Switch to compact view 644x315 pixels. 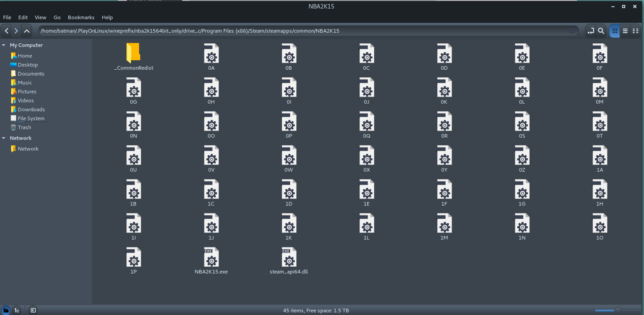(636, 31)
